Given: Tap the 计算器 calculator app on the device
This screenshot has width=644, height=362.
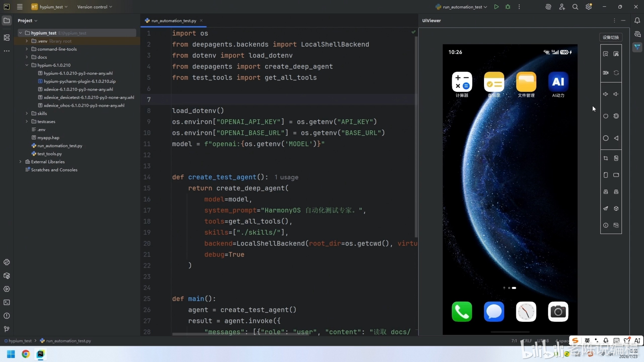Looking at the screenshot, I should tap(462, 84).
